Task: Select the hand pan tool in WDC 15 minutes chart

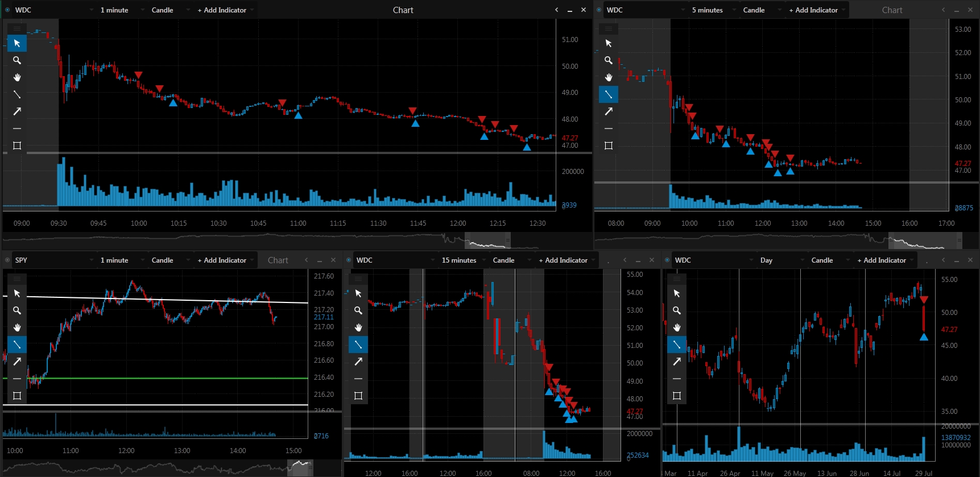Action: click(x=358, y=327)
